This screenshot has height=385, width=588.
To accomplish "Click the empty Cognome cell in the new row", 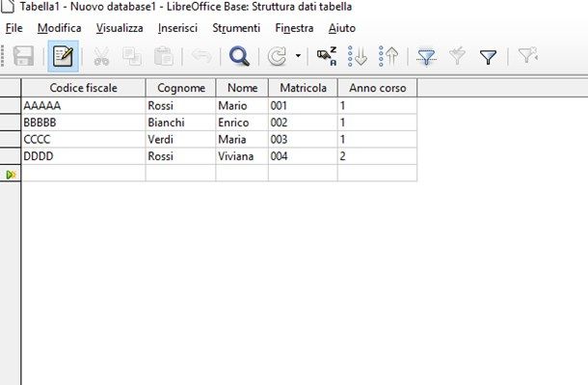I will [181, 173].
